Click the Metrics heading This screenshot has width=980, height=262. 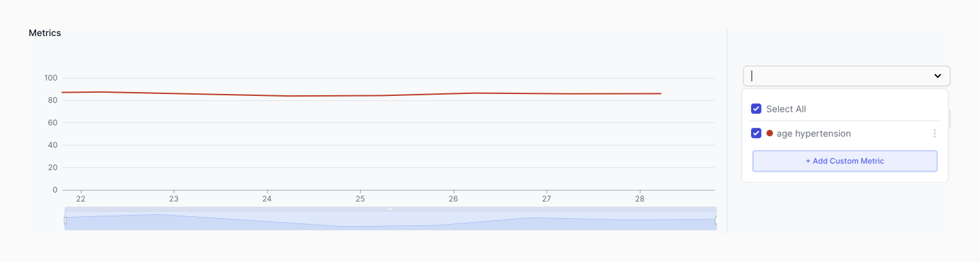point(44,33)
